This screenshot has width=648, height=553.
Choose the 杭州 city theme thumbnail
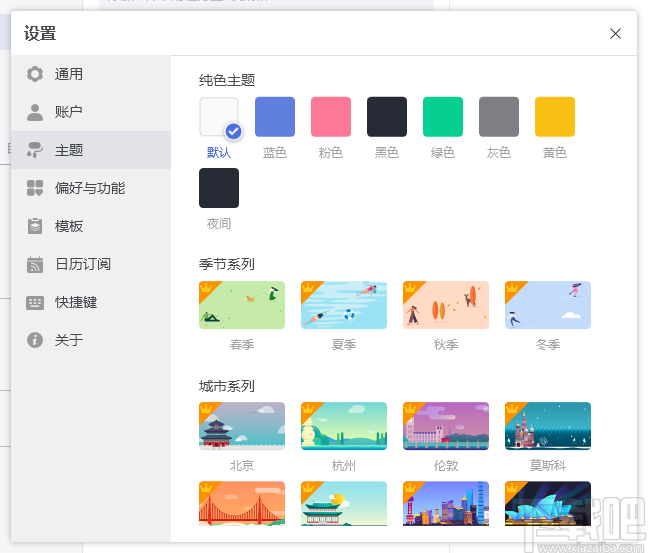pos(344,426)
